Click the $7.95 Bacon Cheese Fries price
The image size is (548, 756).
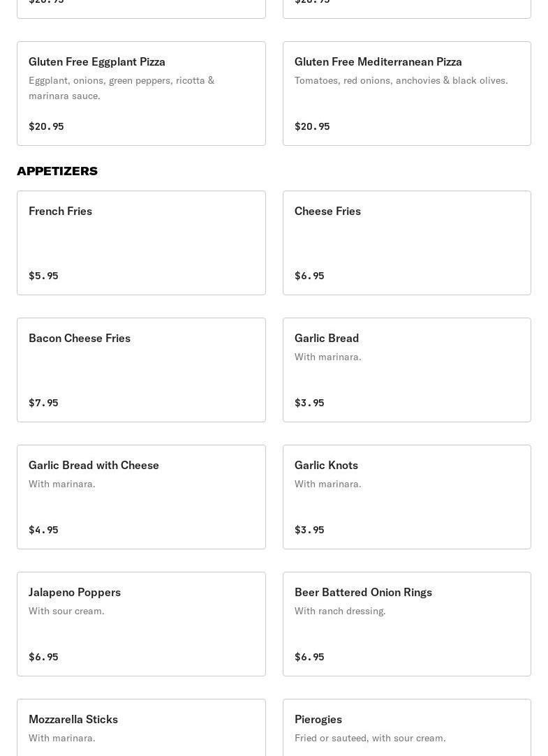click(43, 403)
